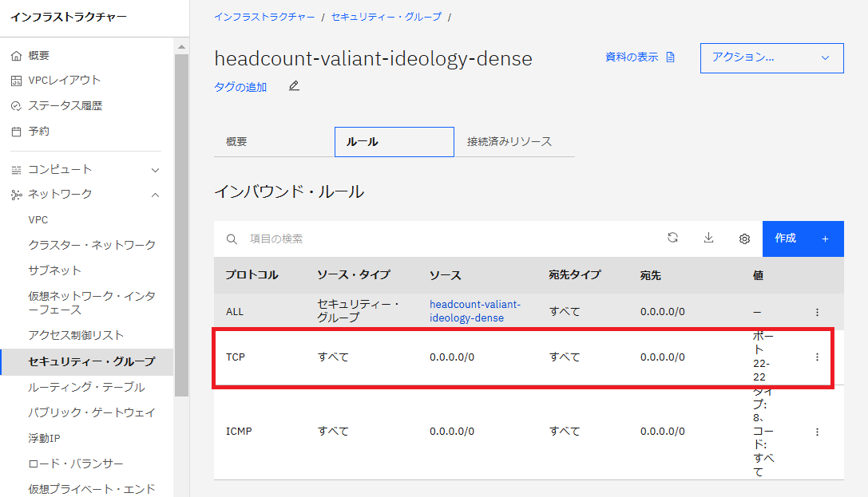The width and height of the screenshot is (868, 497).
Task: Click the VPCレイアウト layout icon
Action: pos(17,81)
